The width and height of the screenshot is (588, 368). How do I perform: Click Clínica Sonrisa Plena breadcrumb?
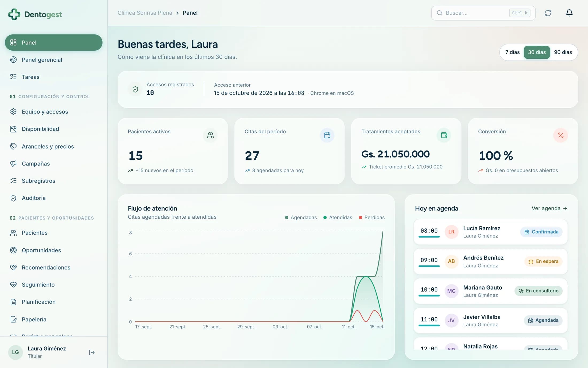[145, 13]
